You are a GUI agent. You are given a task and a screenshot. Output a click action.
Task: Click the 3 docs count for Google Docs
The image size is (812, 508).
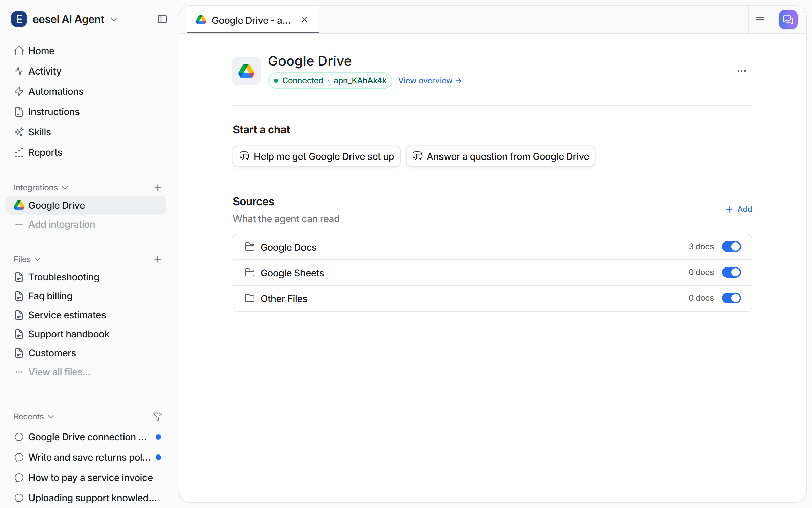[701, 247]
